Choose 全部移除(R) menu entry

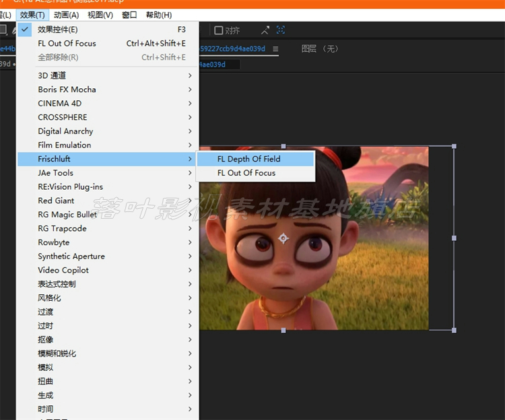click(x=108, y=57)
